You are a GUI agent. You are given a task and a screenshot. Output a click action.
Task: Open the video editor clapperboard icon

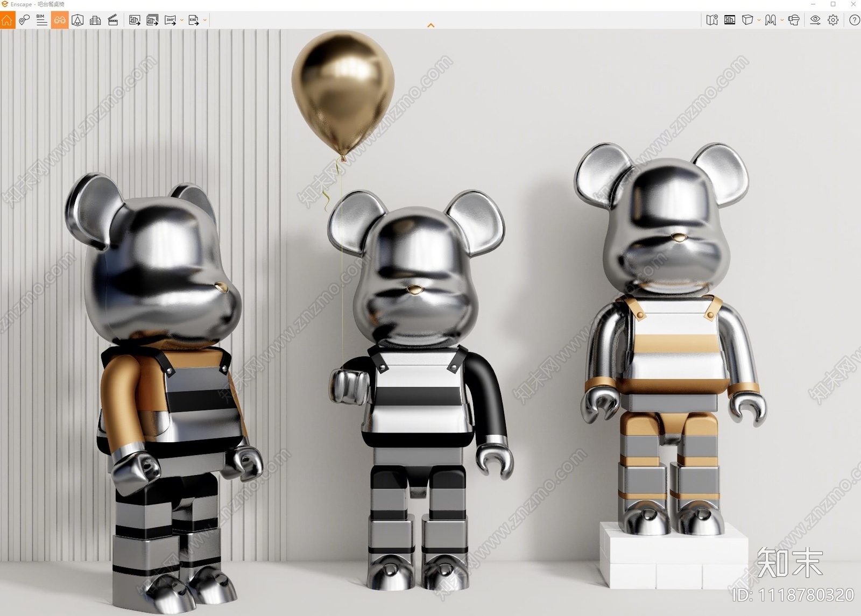(x=113, y=20)
